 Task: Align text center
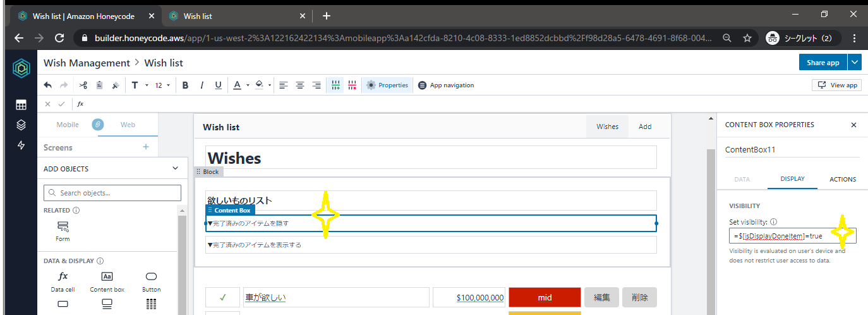point(300,85)
